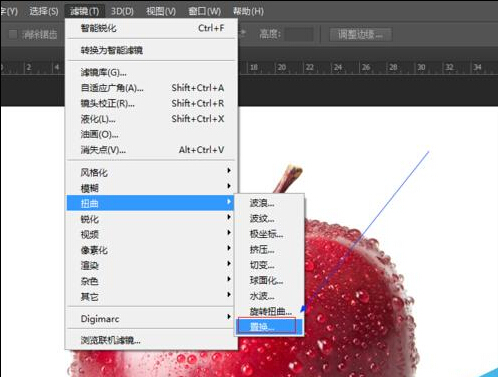Expand the 风格化 submenu
This screenshot has height=377, width=498.
tap(152, 172)
